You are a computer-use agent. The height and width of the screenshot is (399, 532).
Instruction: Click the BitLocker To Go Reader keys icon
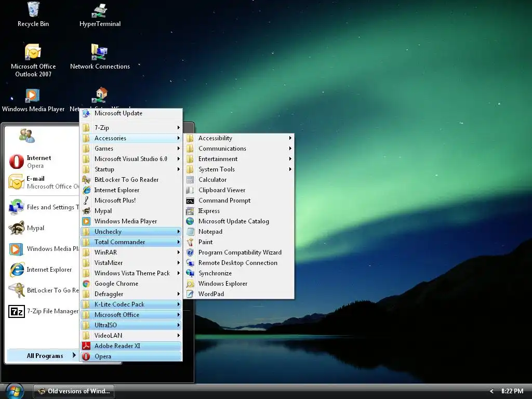tap(86, 180)
